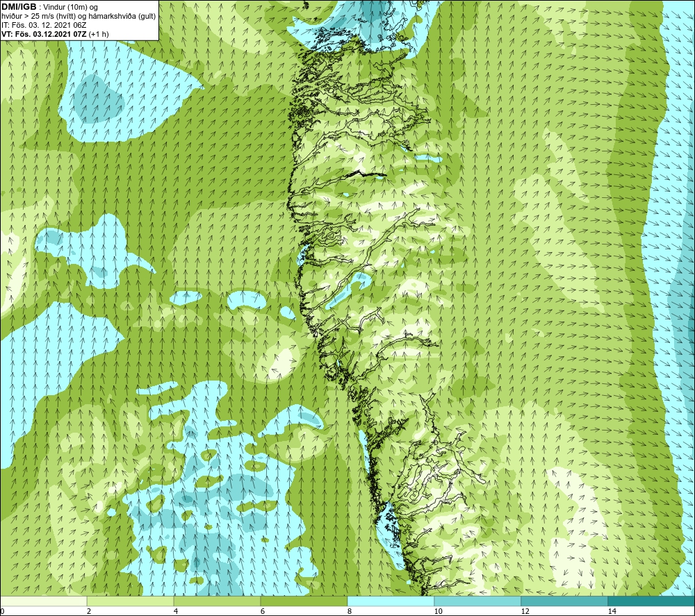Screen dimensions: 695x616
Task: Select the 2–4 m/s light green swatch
Action: [x=131, y=601]
